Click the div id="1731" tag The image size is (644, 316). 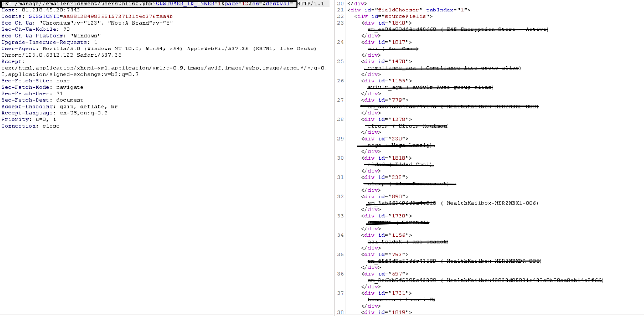387,293
